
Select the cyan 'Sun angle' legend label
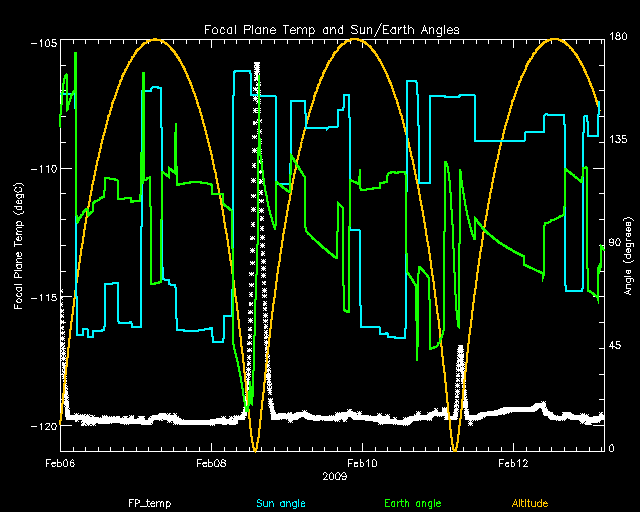pyautogui.click(x=279, y=503)
